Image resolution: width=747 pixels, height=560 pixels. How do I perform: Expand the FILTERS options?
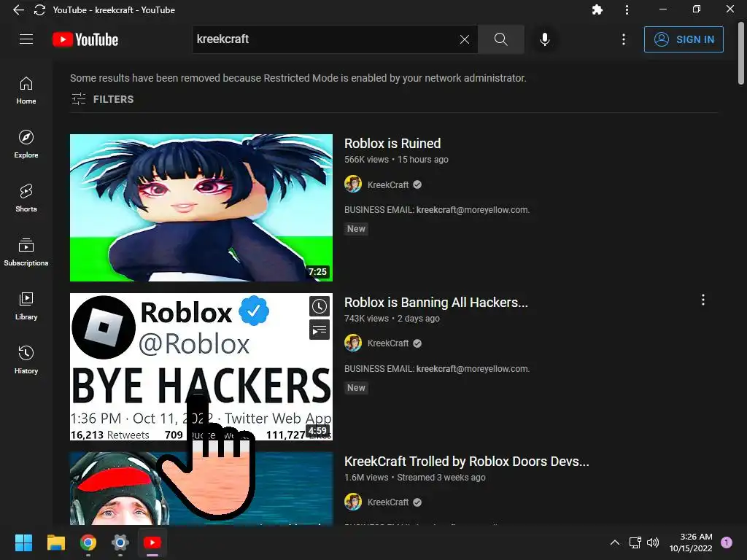coord(103,99)
